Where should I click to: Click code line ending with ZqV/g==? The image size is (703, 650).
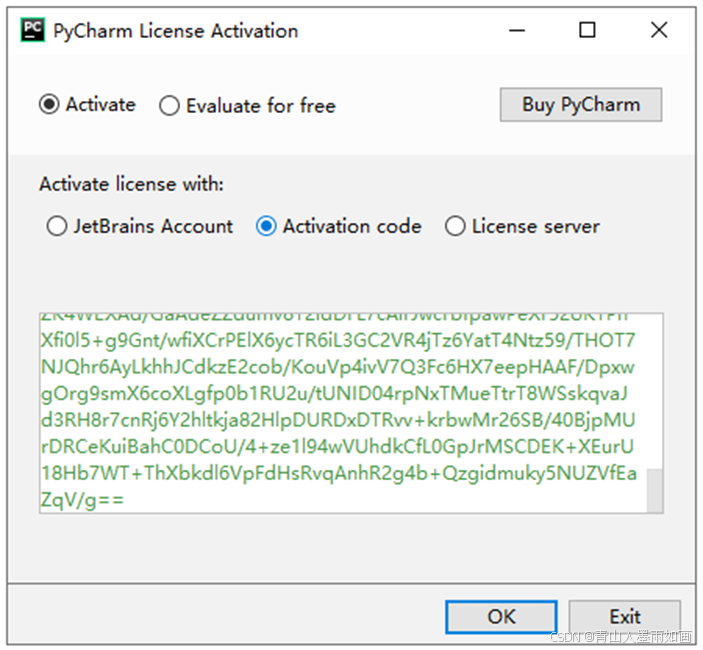click(x=82, y=500)
